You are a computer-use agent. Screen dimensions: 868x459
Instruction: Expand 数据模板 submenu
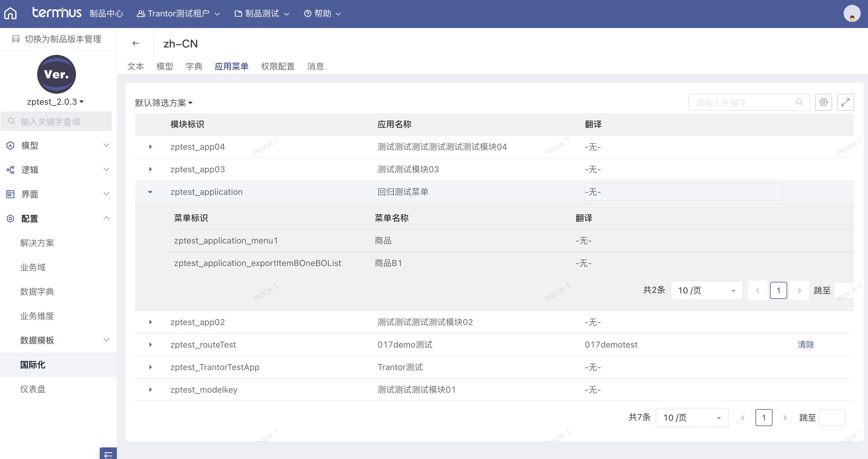[x=106, y=340]
